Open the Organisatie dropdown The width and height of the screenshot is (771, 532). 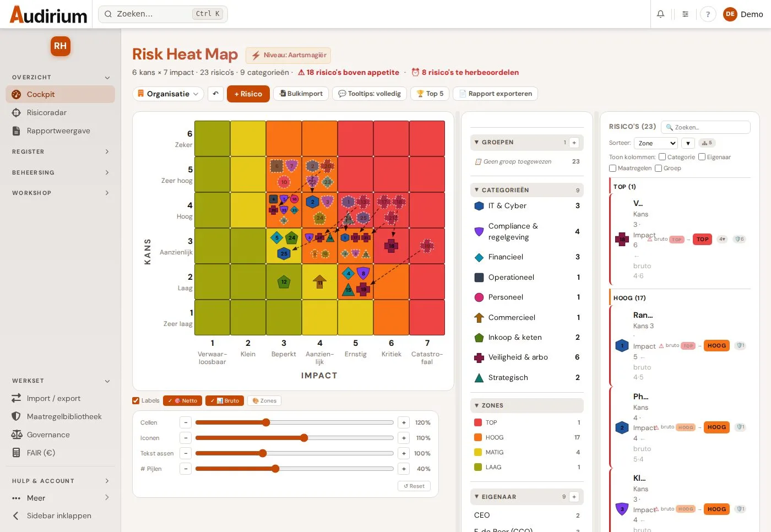click(168, 94)
